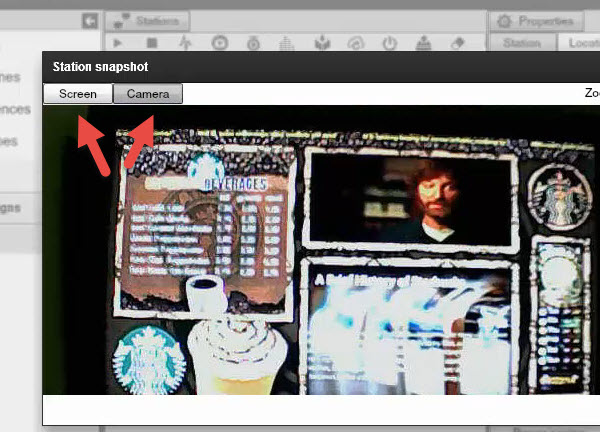600x432 pixels.
Task: Click the Station snapshot title bar
Action: pyautogui.click(x=321, y=67)
